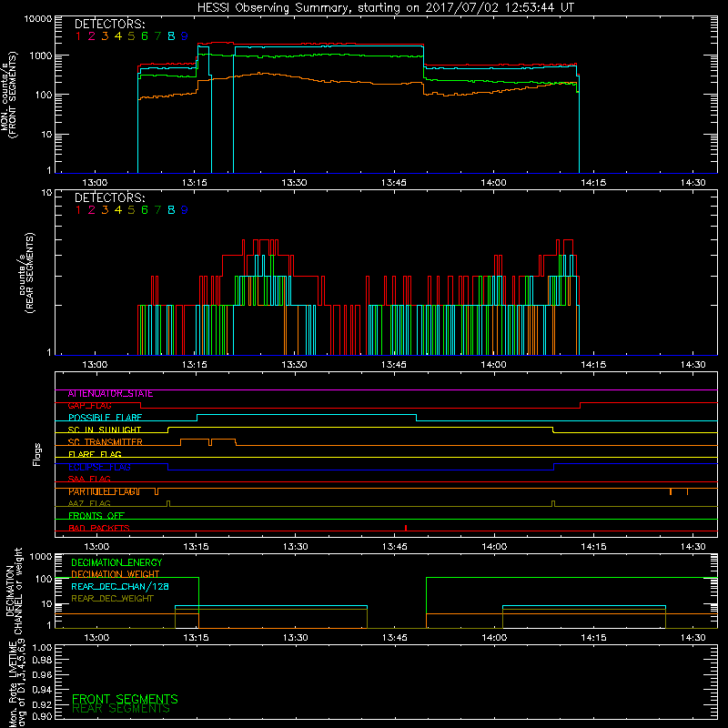Click the ATTENUATOR_STATE flag label
Image resolution: width=728 pixels, height=728 pixels.
(110, 394)
